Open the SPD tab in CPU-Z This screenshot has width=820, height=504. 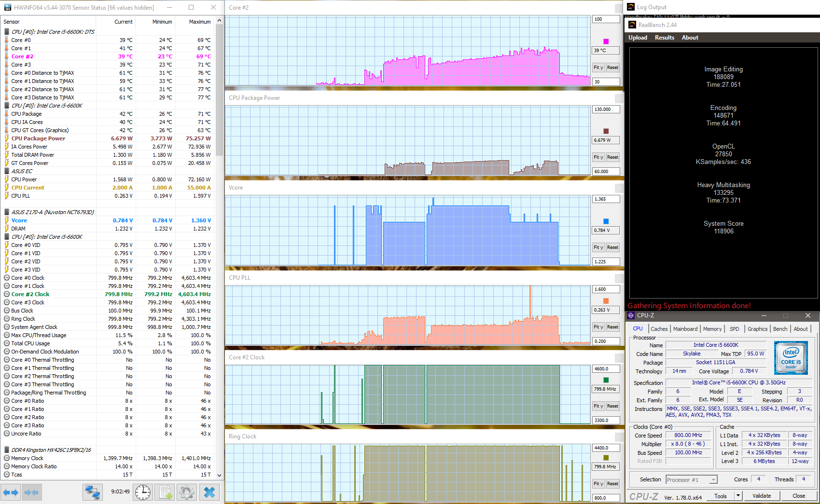734,329
